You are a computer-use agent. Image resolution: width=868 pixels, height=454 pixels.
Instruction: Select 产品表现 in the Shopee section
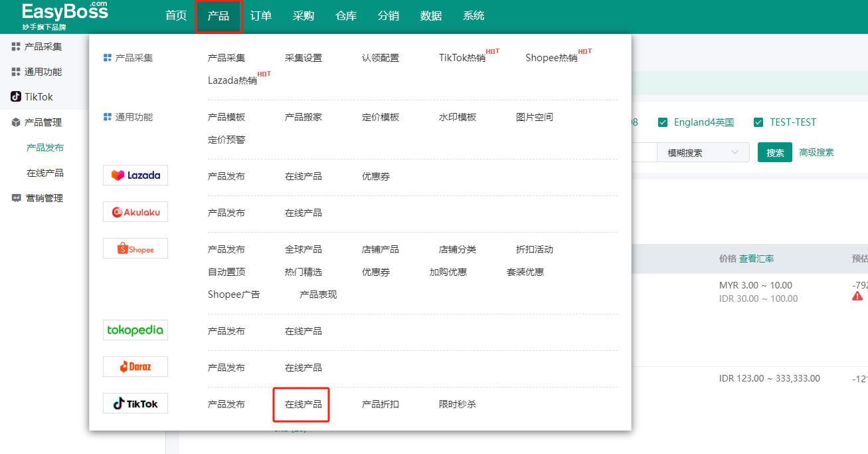pyautogui.click(x=318, y=294)
